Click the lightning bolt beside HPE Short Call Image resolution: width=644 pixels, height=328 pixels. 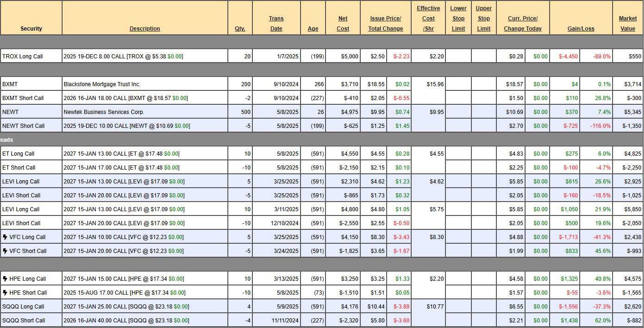(5, 293)
